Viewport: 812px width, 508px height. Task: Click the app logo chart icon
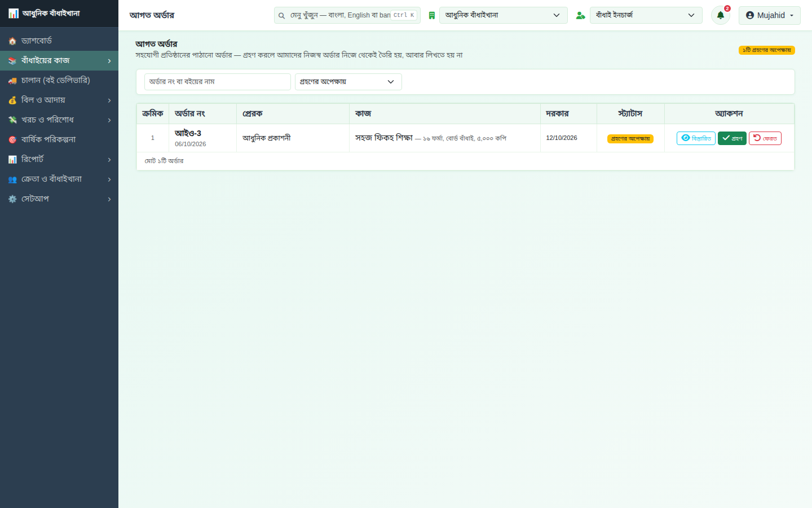14,14
